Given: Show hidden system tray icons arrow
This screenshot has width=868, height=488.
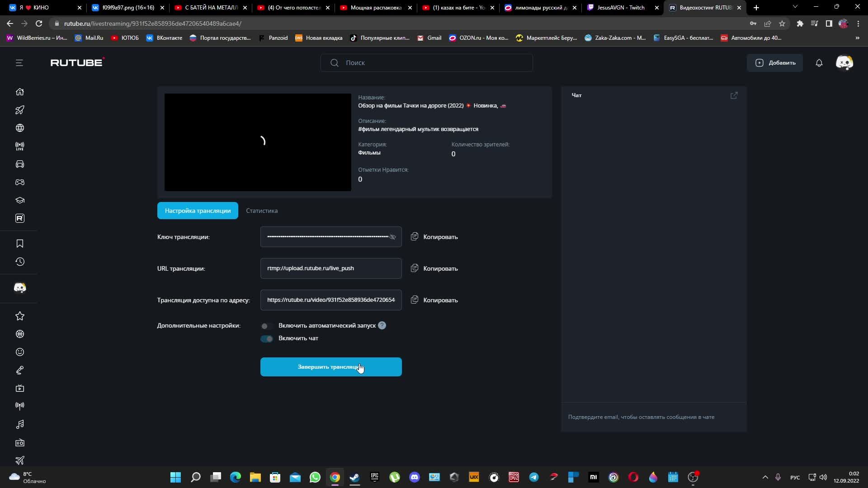Looking at the screenshot, I should pos(765,477).
